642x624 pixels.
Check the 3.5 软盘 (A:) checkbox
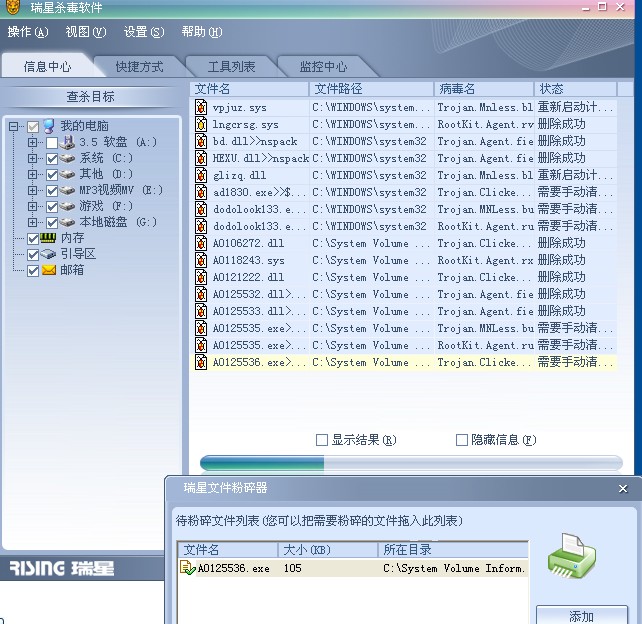[52, 143]
